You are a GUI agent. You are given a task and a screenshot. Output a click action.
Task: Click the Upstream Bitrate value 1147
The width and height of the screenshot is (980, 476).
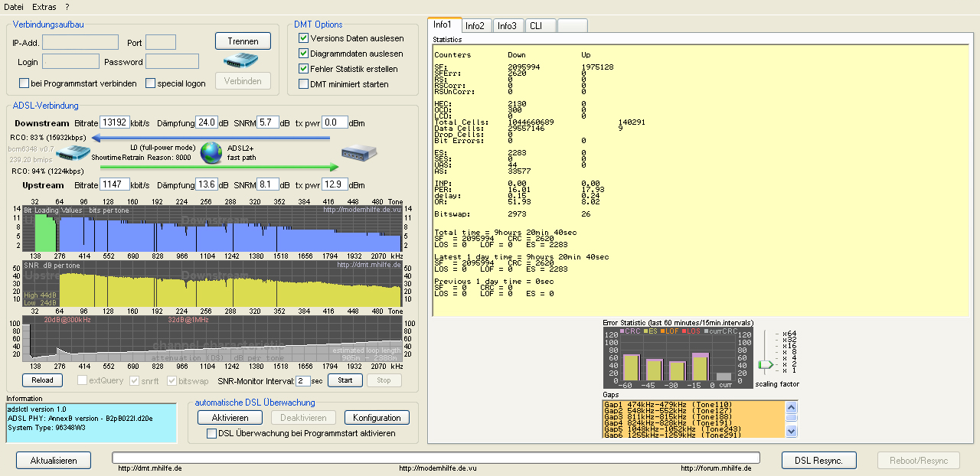[x=114, y=185]
